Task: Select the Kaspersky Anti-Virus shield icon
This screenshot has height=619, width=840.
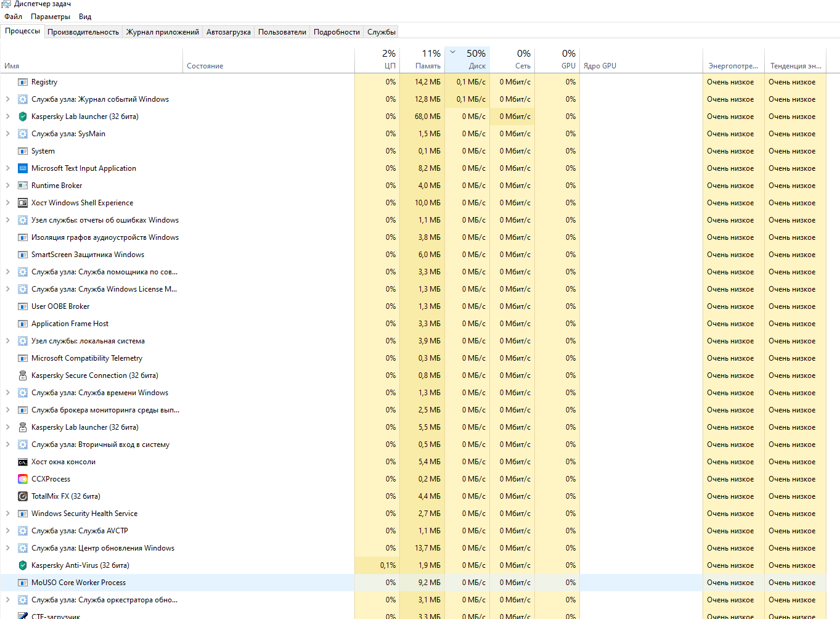Action: click(x=23, y=565)
